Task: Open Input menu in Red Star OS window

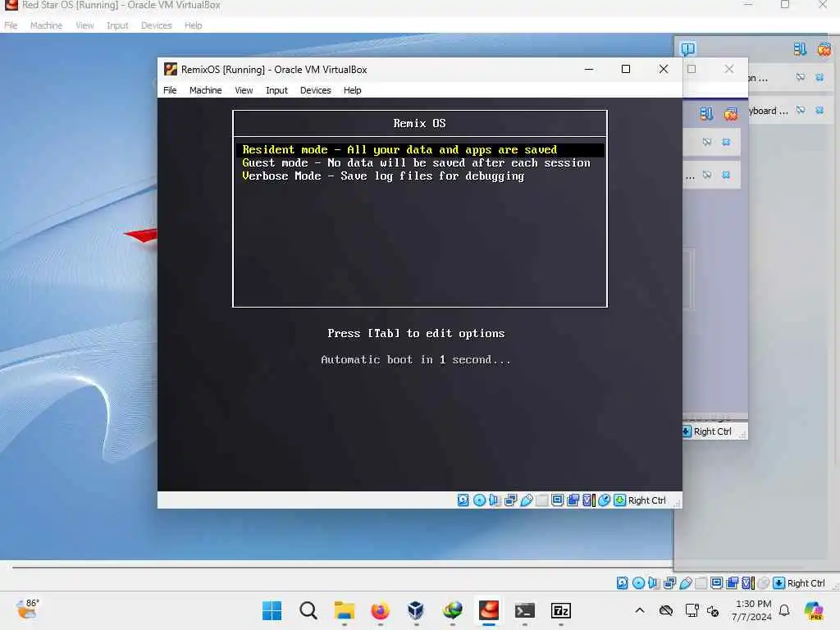Action: point(117,25)
